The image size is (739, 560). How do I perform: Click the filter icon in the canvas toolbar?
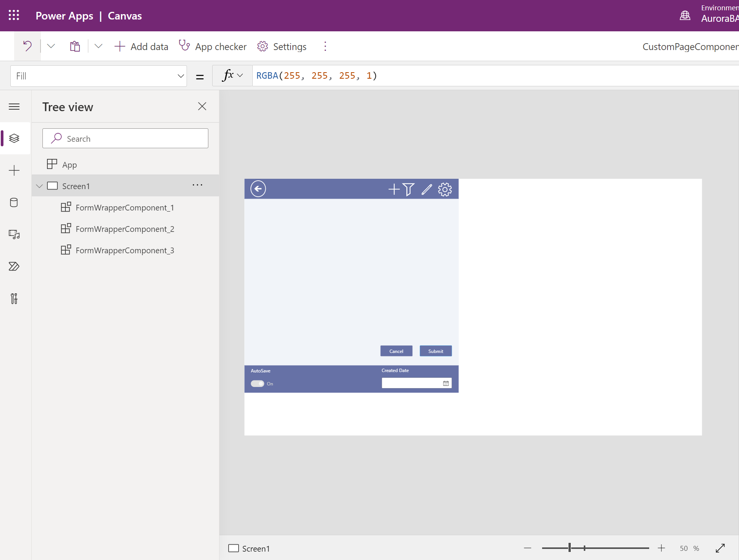click(x=409, y=189)
